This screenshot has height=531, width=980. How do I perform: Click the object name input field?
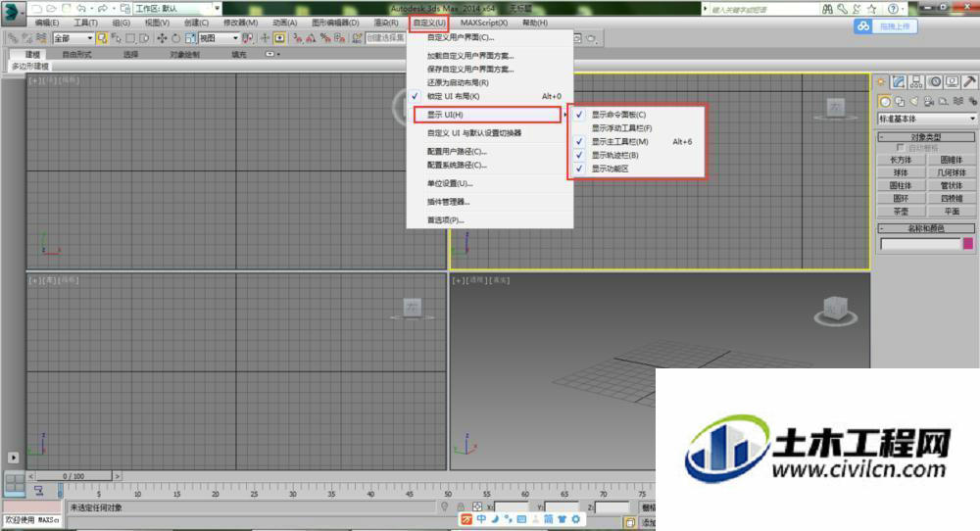pos(920,244)
